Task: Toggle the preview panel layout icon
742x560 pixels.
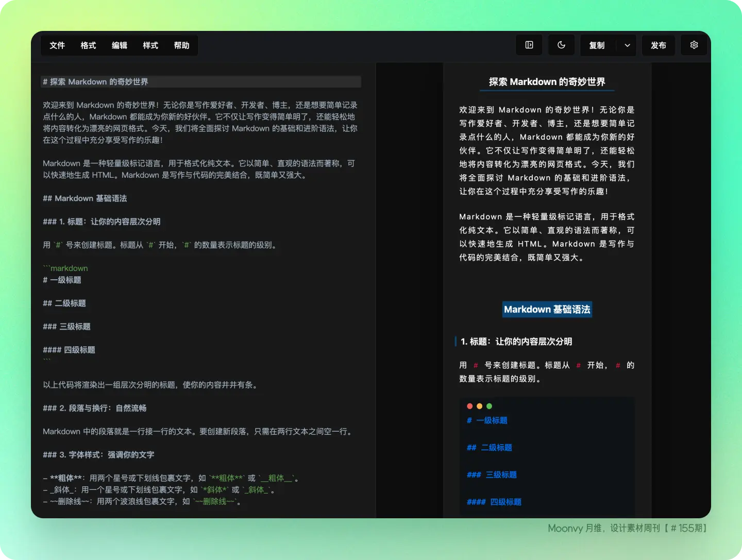Action: 529,45
